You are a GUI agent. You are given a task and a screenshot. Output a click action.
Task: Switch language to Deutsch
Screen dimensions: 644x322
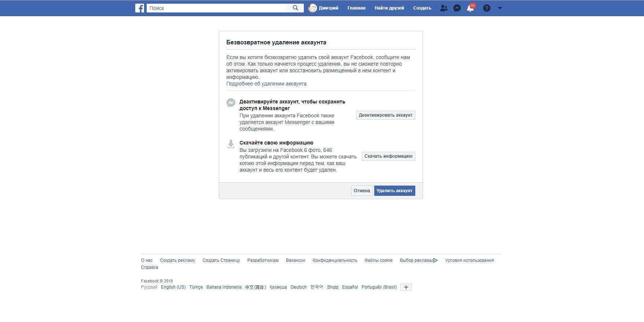(298, 287)
